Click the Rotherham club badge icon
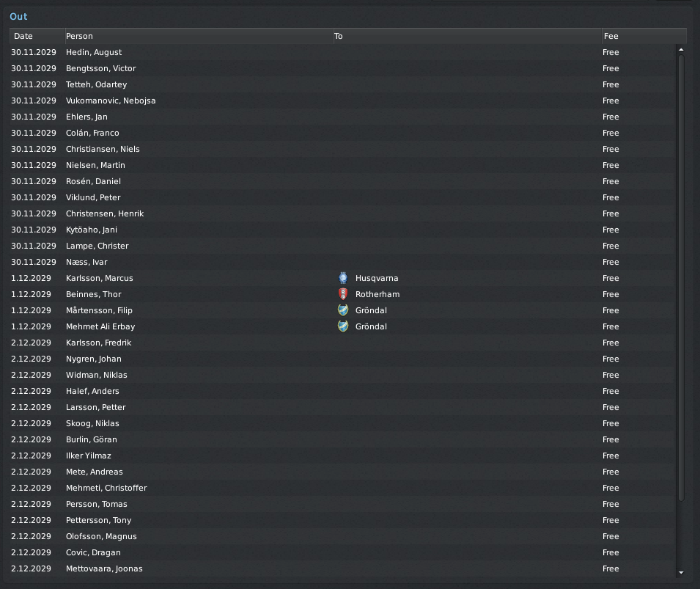This screenshot has width=700, height=589. pyautogui.click(x=343, y=294)
